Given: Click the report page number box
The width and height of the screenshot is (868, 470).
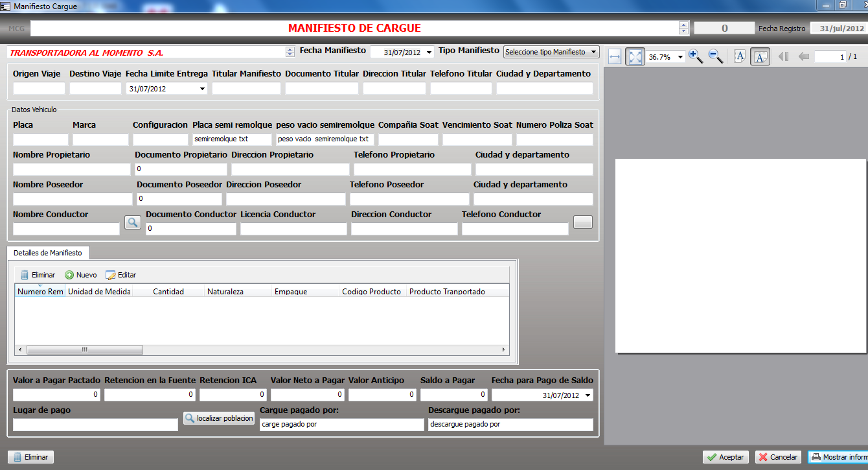Looking at the screenshot, I should pyautogui.click(x=830, y=57).
